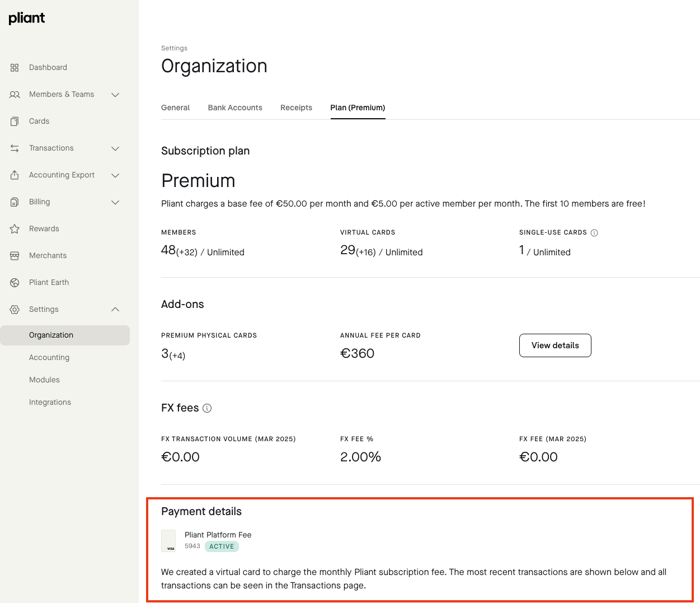Navigate to Merchants
700x603 pixels.
pyautogui.click(x=48, y=255)
